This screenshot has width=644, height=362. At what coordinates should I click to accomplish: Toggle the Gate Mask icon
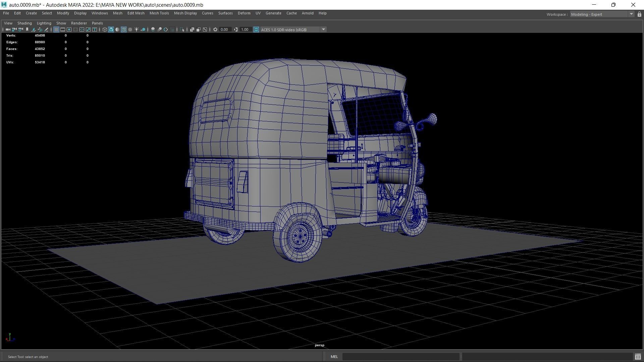pos(75,29)
